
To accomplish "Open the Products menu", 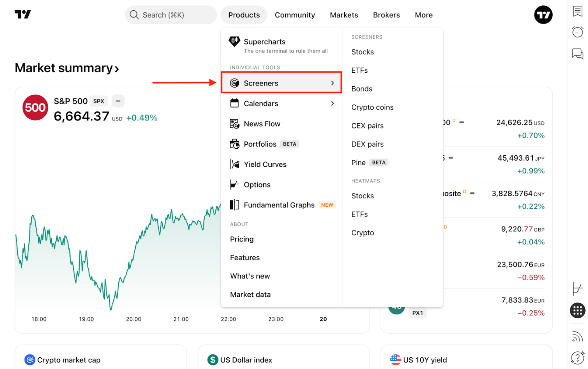I will point(244,15).
